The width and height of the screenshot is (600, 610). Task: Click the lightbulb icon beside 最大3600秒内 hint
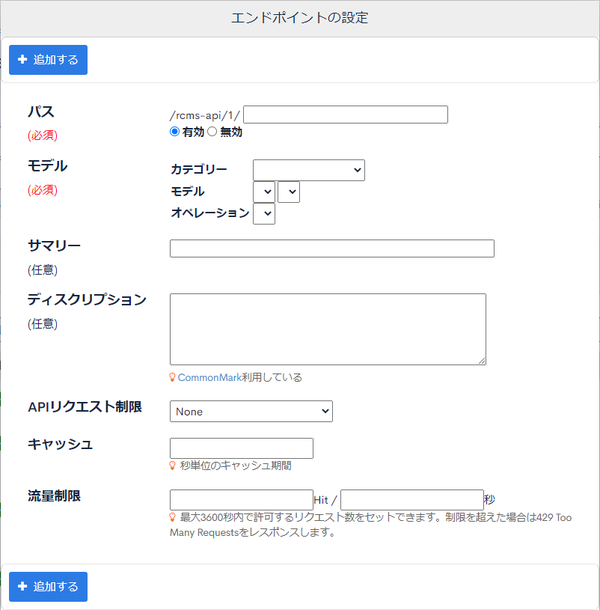point(172,517)
